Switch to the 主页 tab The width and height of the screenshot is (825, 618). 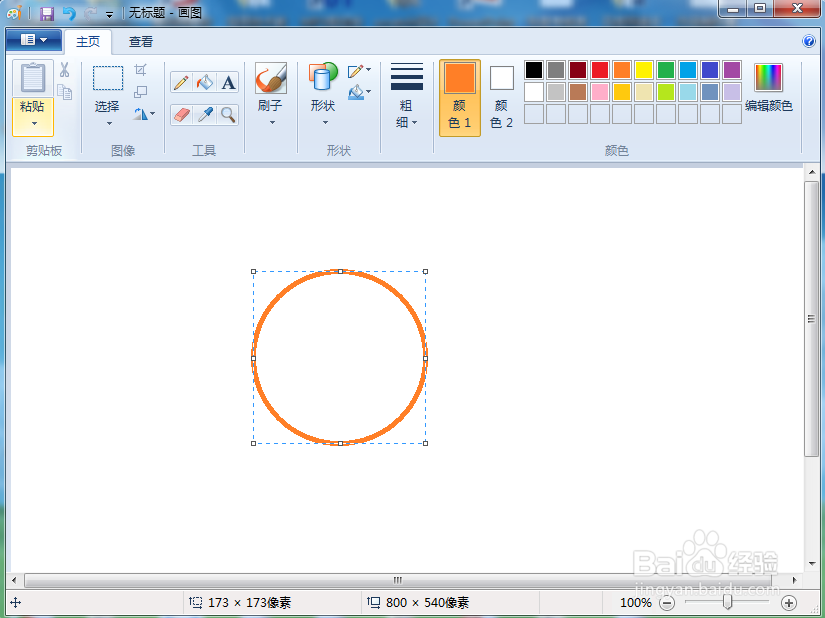point(88,42)
